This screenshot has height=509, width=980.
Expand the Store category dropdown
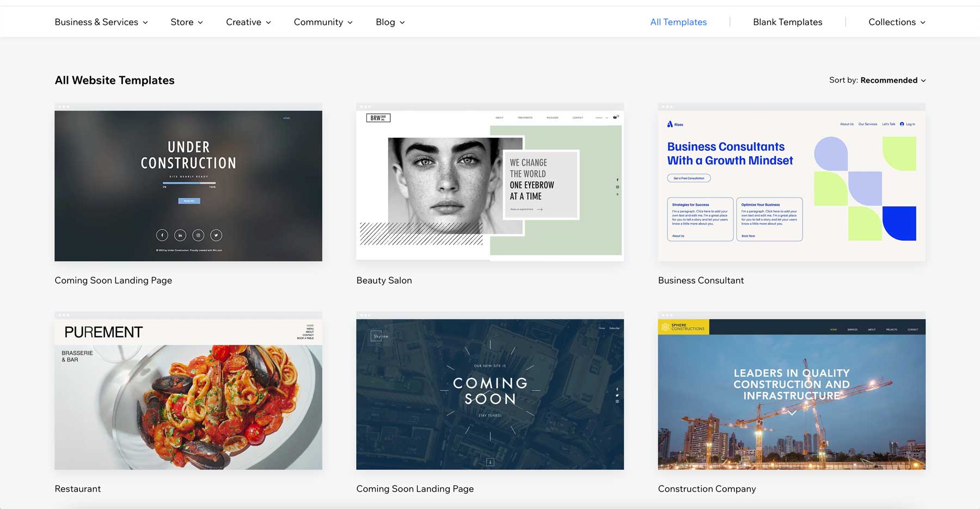[x=187, y=22]
